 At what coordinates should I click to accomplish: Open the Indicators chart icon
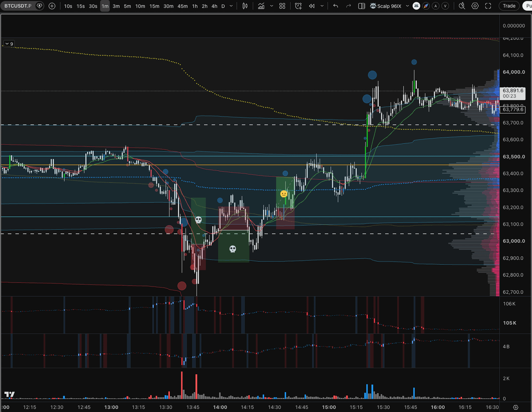pyautogui.click(x=262, y=6)
